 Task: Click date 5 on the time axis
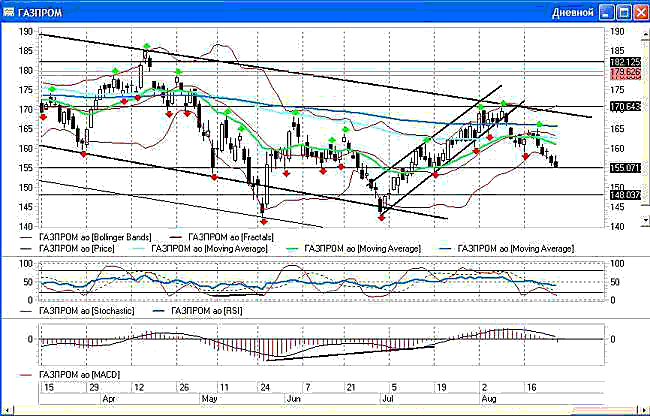394,388
